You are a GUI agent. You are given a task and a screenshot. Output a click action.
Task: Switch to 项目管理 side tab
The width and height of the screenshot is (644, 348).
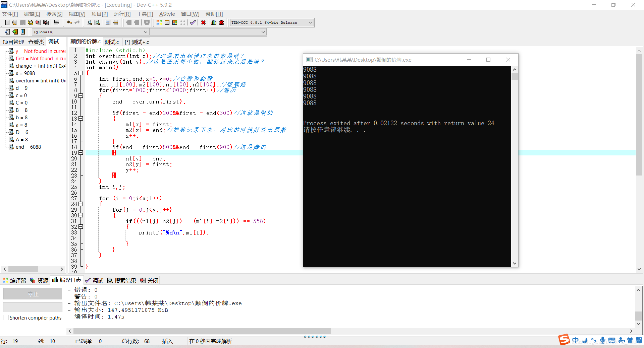pos(13,42)
